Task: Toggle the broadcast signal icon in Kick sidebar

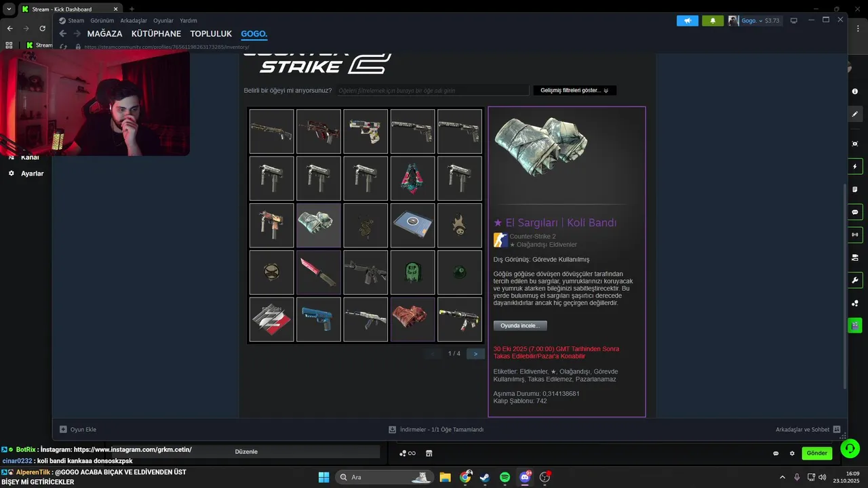Action: [855, 235]
